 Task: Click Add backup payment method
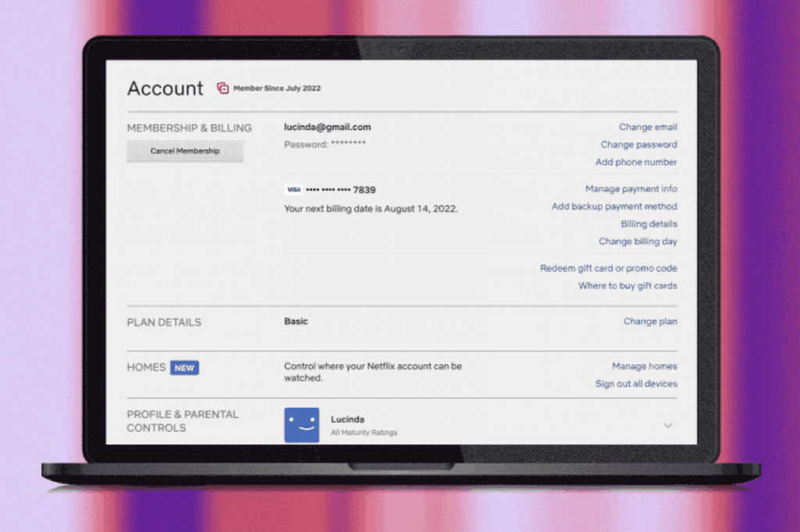tap(614, 207)
